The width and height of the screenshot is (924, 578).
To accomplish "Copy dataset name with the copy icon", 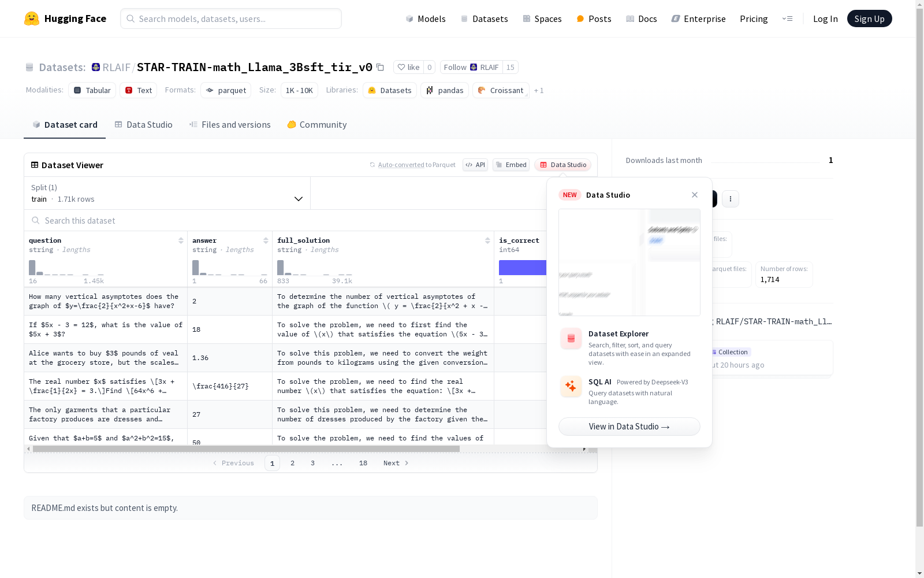I will [x=380, y=67].
